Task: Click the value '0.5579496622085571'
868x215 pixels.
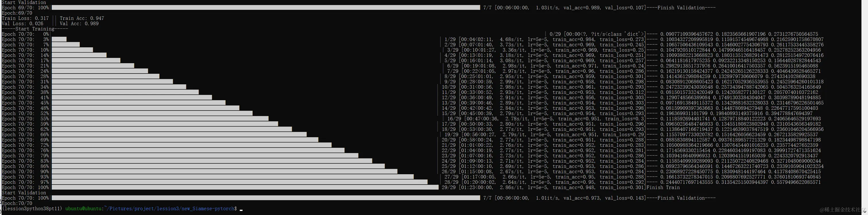Action: (796, 182)
